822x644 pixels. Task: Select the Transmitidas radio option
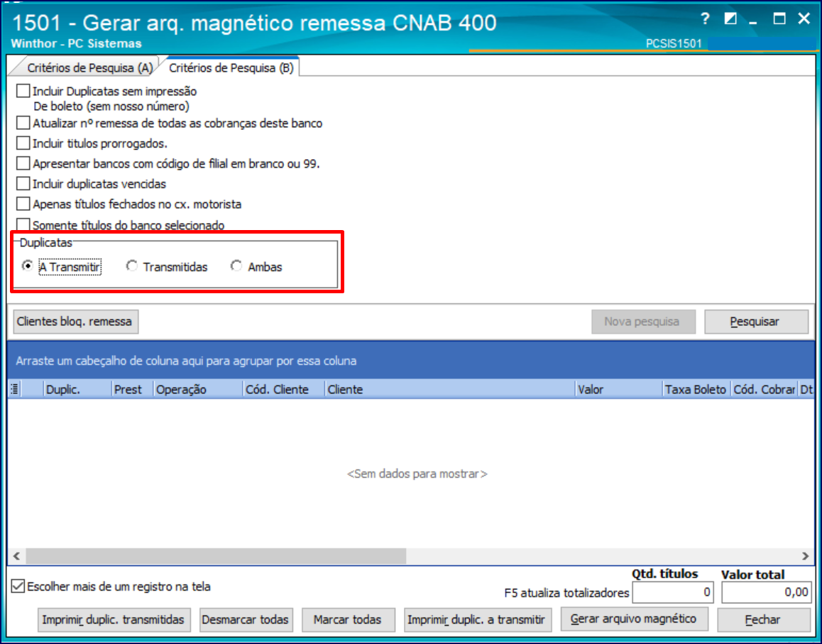pyautogui.click(x=131, y=266)
